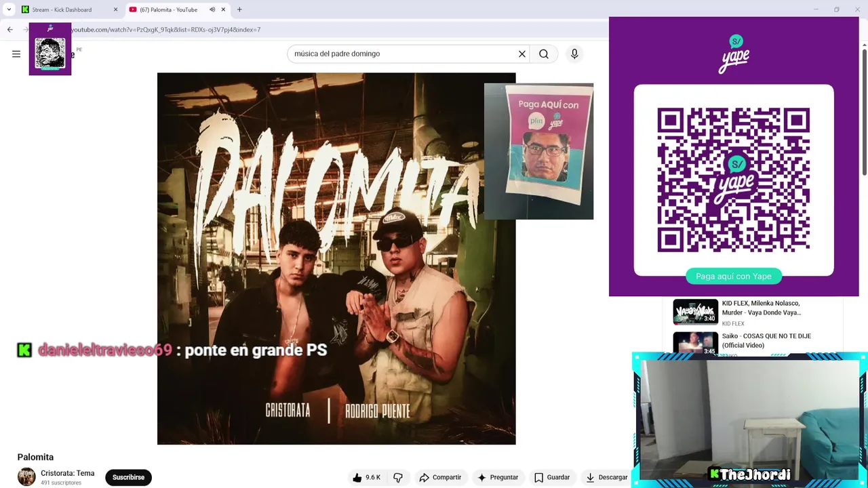Open the KID FLEX channel name
The image size is (868, 488).
click(733, 324)
